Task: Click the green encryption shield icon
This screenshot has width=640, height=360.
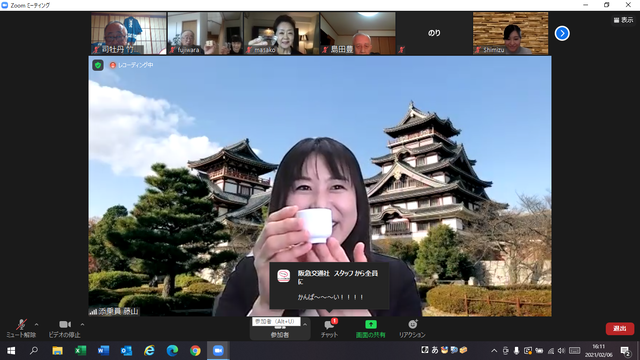Action: (98, 65)
